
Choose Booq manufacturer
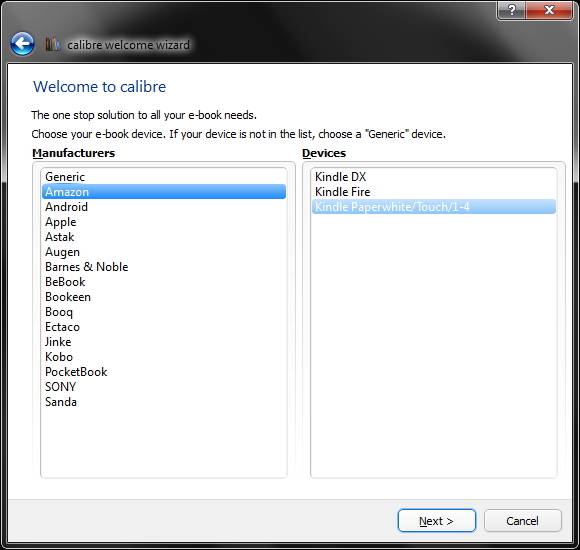pos(164,312)
